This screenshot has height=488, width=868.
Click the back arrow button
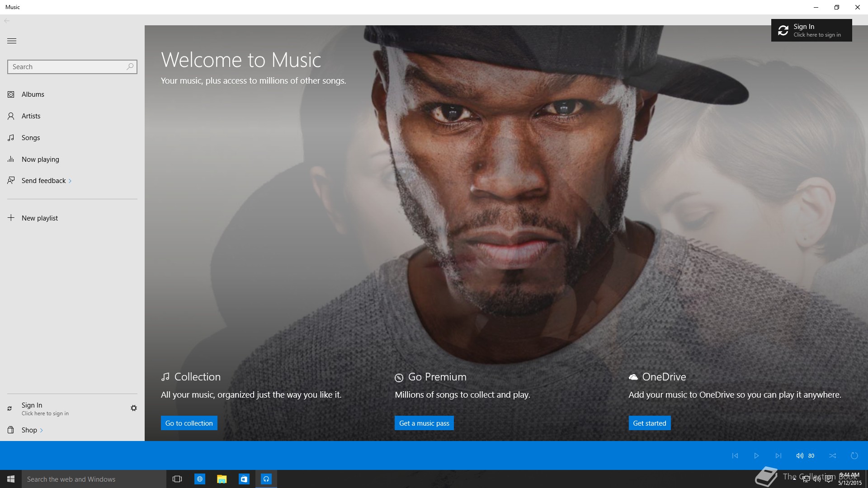(x=7, y=20)
